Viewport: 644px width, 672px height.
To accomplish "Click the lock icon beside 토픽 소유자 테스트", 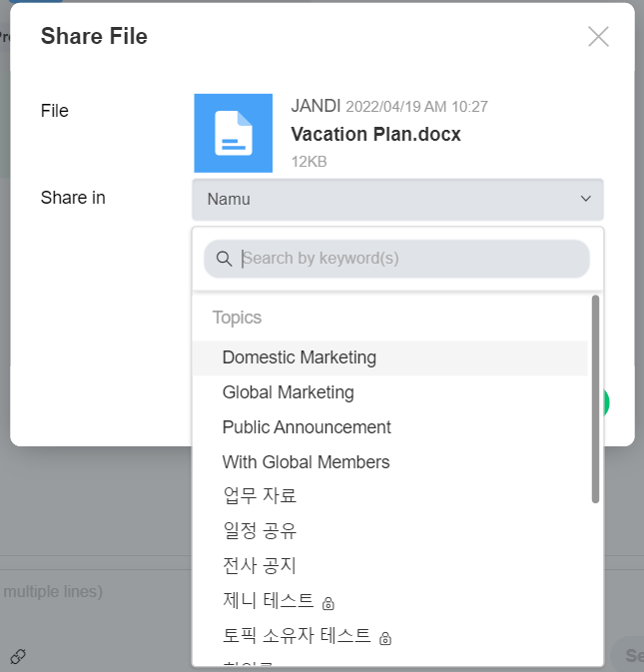I will pyautogui.click(x=385, y=638).
